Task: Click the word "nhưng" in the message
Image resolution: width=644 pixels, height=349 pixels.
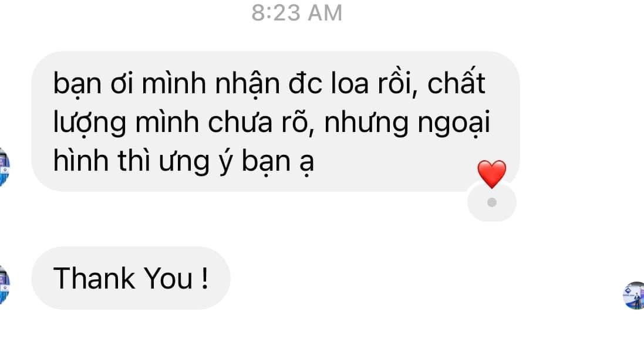Action: (x=366, y=123)
